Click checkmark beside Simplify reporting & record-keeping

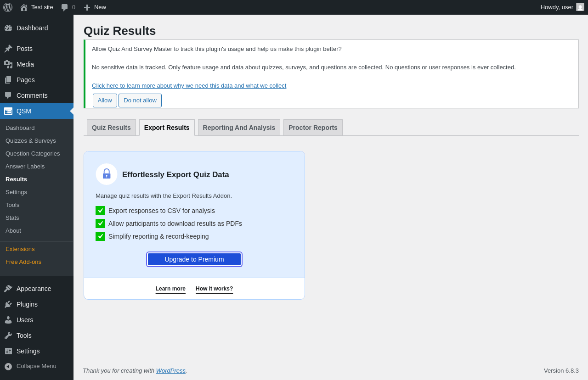(100, 236)
